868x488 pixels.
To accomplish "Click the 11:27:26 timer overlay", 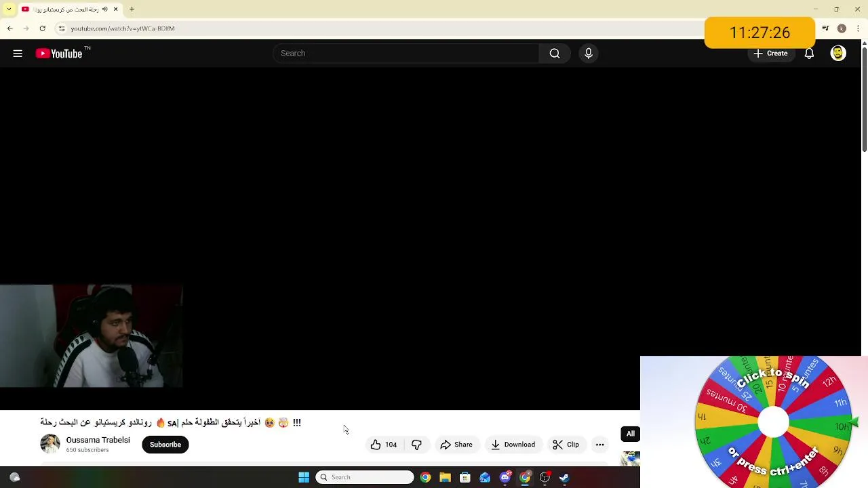I will (759, 33).
